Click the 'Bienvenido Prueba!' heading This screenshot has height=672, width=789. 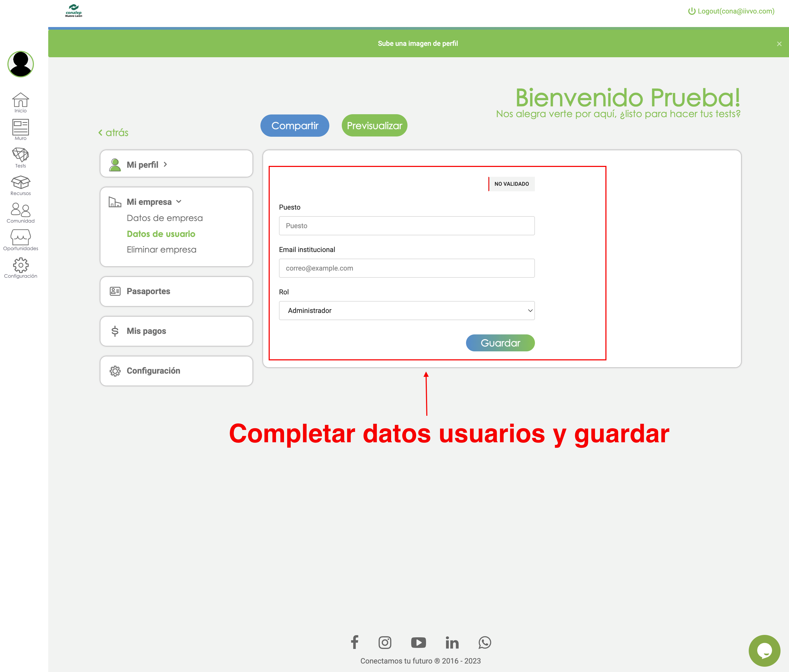tap(628, 98)
